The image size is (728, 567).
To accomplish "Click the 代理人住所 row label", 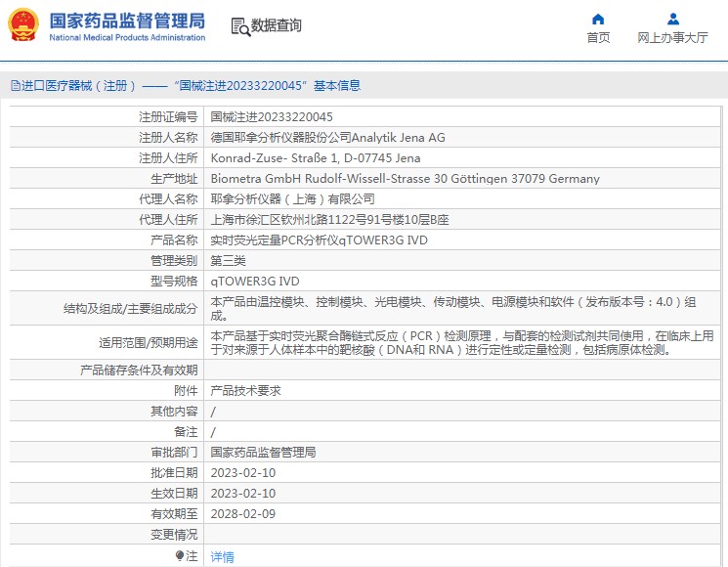I will pyautogui.click(x=168, y=219).
